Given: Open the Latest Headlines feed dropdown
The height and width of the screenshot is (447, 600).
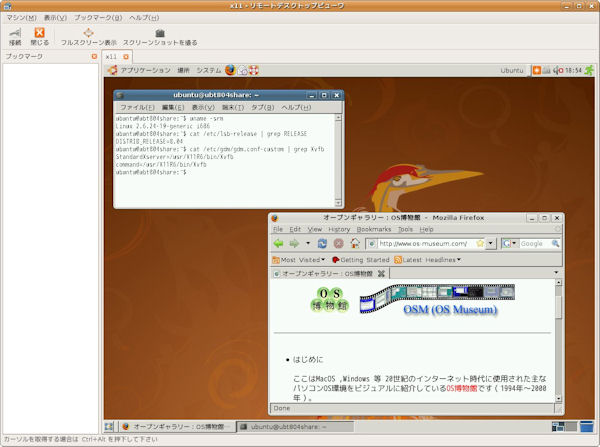Looking at the screenshot, I should 427,260.
